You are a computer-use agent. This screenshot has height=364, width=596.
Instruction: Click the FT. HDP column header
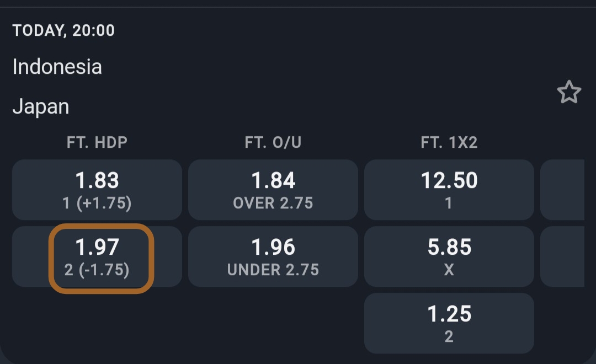coord(97,143)
